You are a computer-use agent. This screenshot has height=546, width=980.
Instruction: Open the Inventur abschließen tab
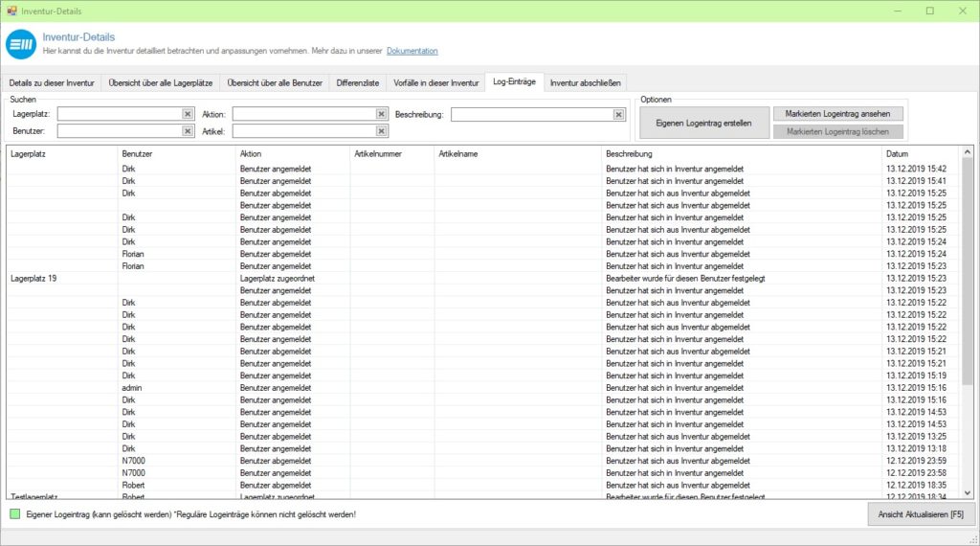[x=586, y=82]
